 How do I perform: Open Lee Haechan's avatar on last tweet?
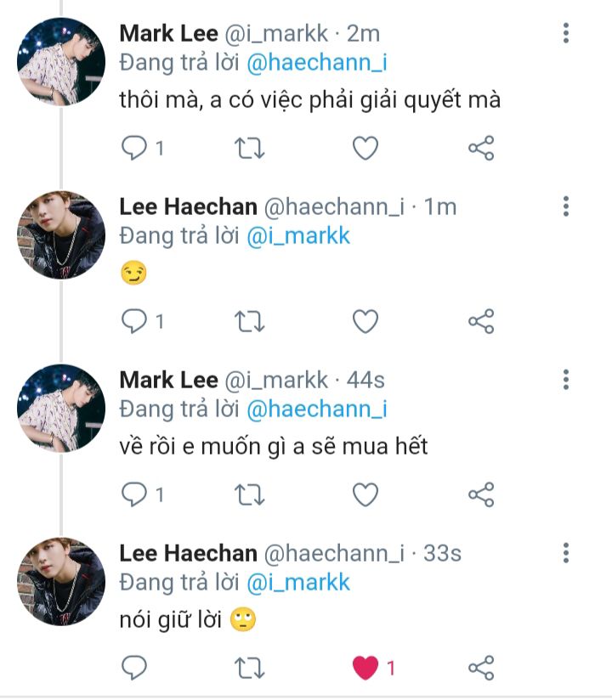(x=61, y=581)
